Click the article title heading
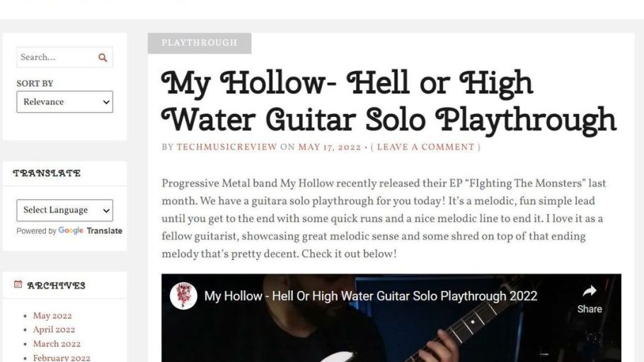 (389, 101)
